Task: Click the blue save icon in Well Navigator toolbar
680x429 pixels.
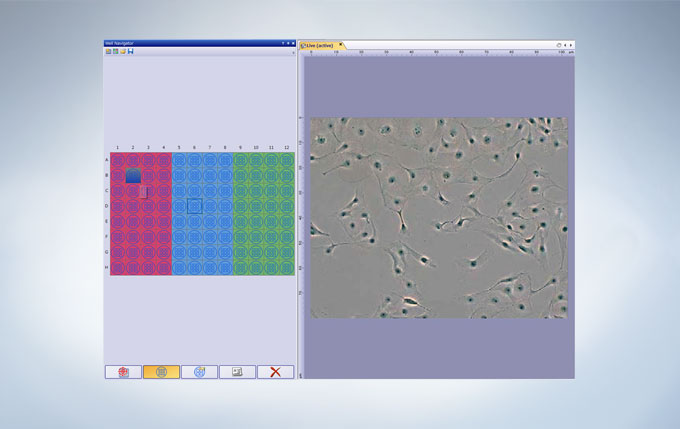Action: point(131,51)
